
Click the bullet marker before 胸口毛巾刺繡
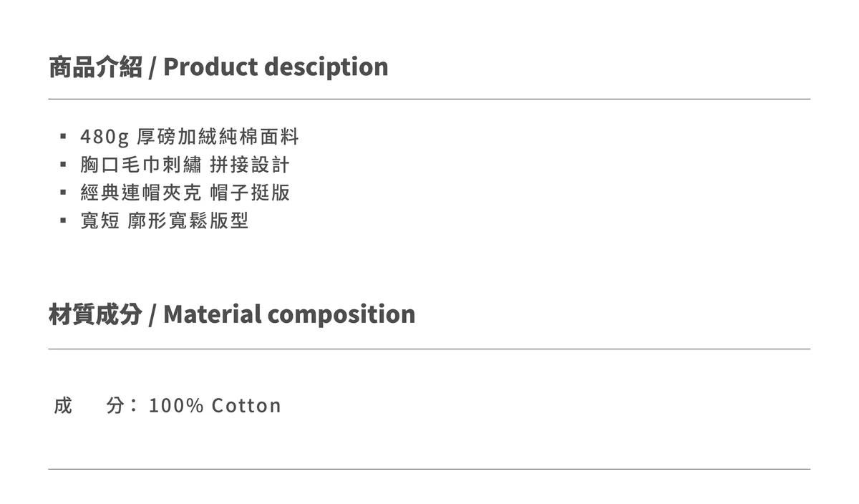(63, 165)
